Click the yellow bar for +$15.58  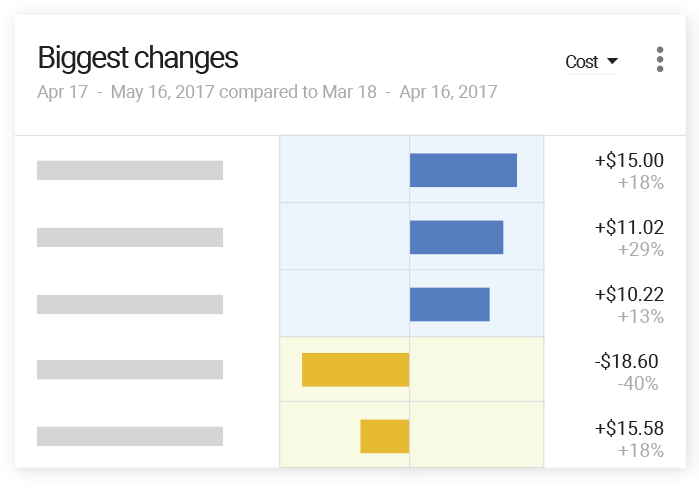[385, 436]
